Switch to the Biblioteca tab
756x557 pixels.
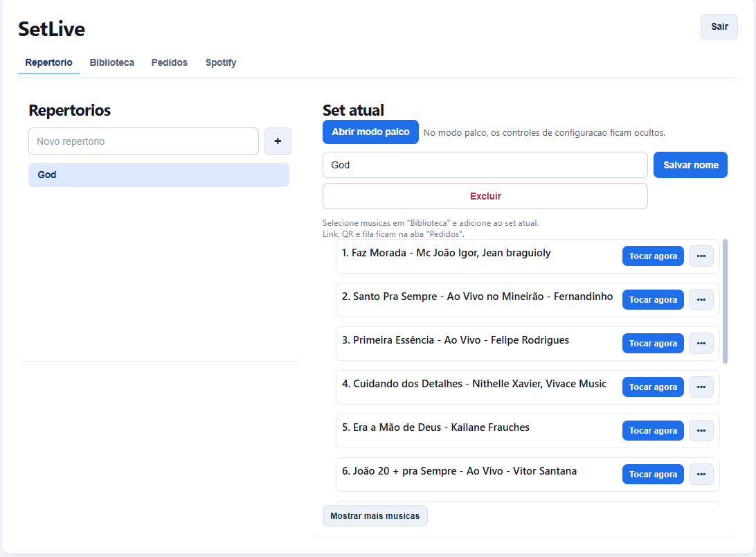(x=111, y=62)
